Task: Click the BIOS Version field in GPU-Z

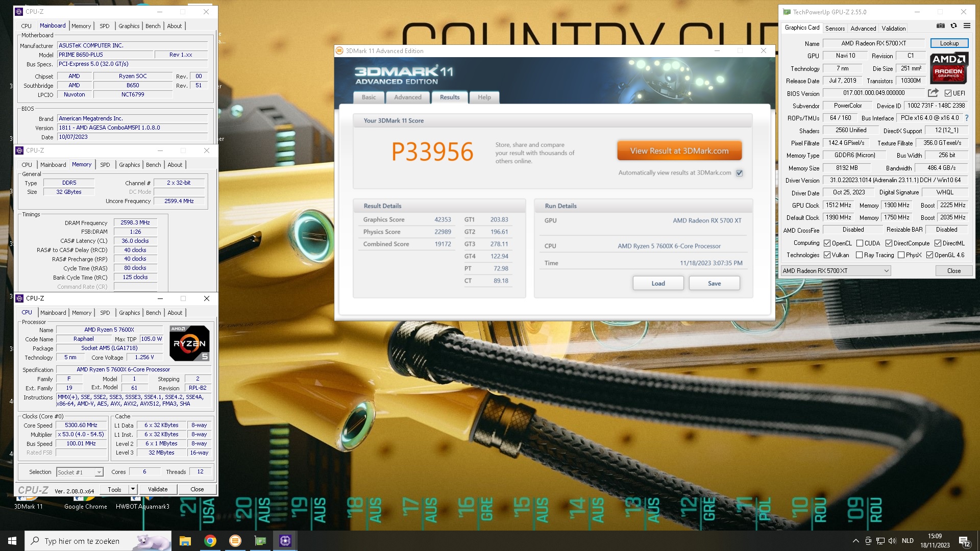Action: [x=873, y=93]
